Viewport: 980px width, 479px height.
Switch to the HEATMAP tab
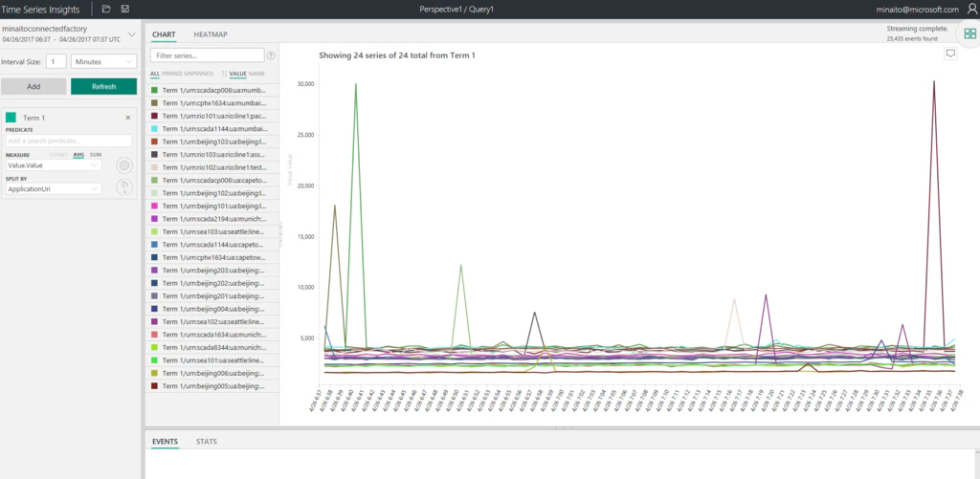click(x=210, y=34)
